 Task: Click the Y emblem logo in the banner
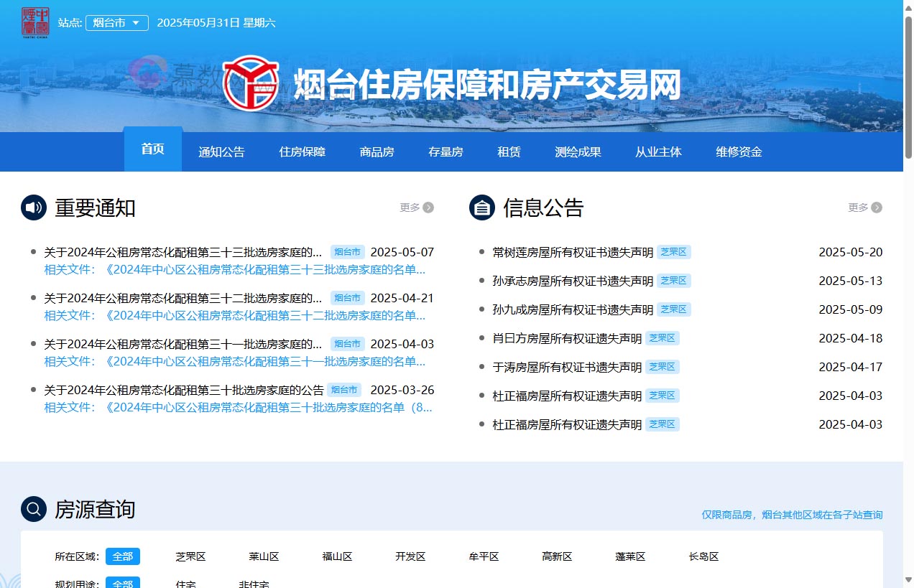click(249, 83)
